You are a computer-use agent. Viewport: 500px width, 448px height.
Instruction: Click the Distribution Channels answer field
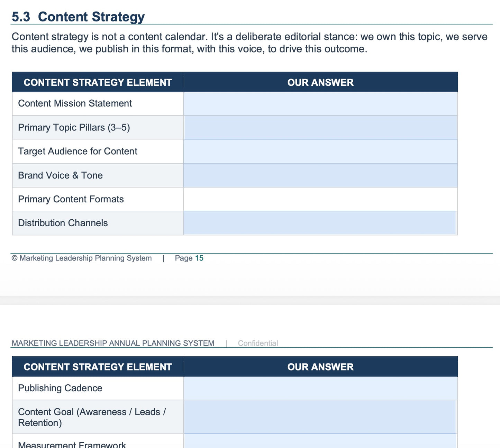(320, 223)
